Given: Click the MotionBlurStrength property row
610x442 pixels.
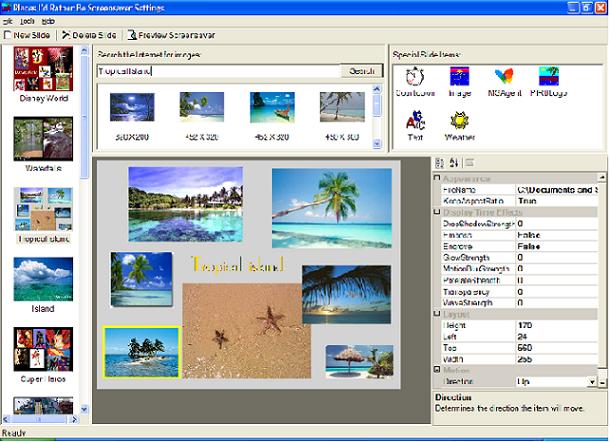Looking at the screenshot, I should [519, 269].
